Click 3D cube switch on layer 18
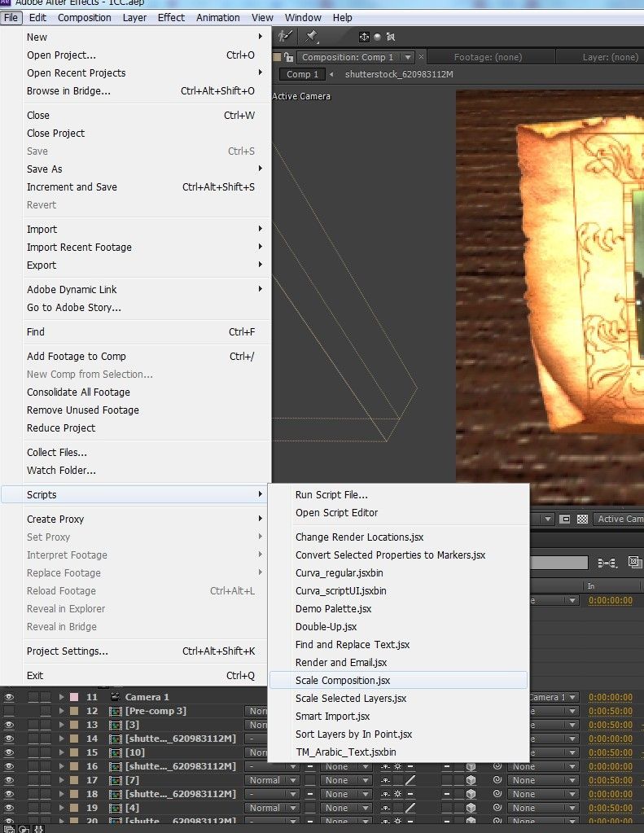The width and height of the screenshot is (644, 833). (471, 794)
